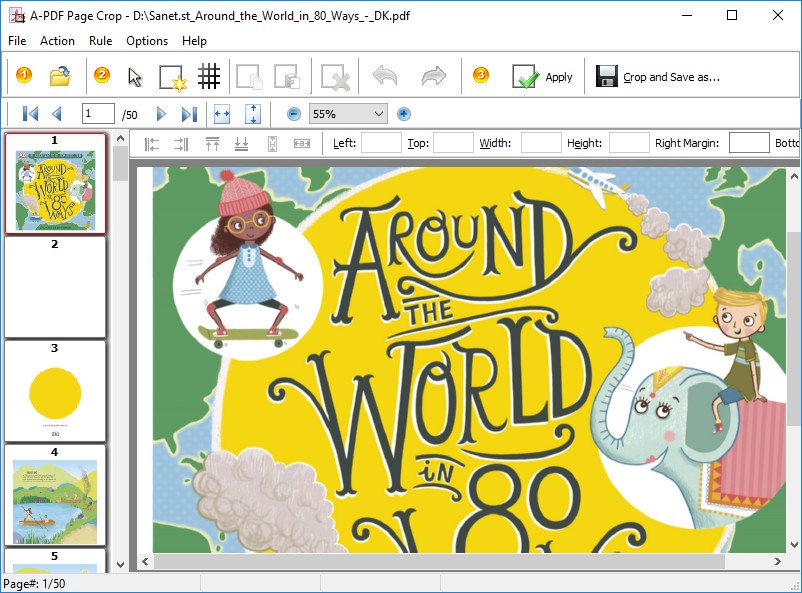The width and height of the screenshot is (802, 593).
Task: Choose the new crop box tool
Action: click(x=172, y=77)
